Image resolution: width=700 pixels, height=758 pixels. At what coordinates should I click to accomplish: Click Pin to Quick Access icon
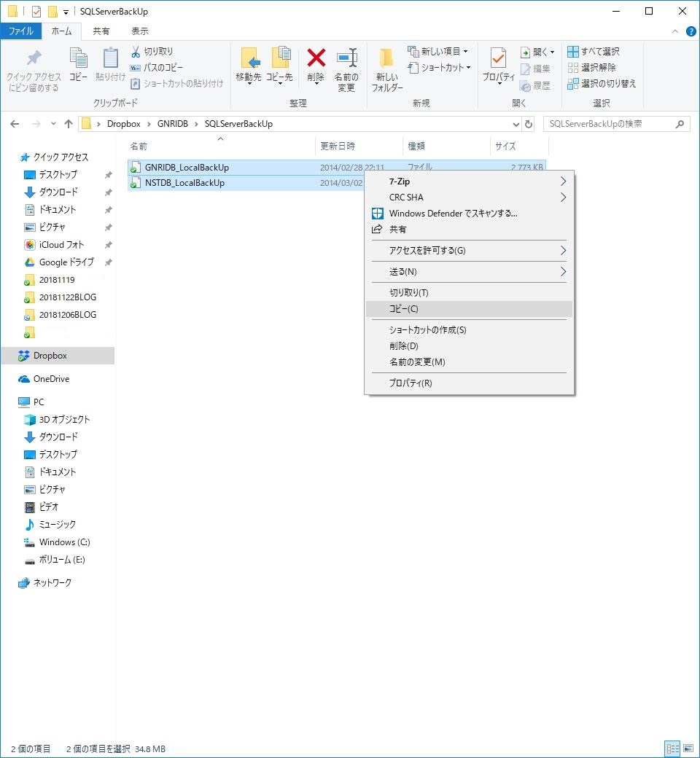[34, 59]
